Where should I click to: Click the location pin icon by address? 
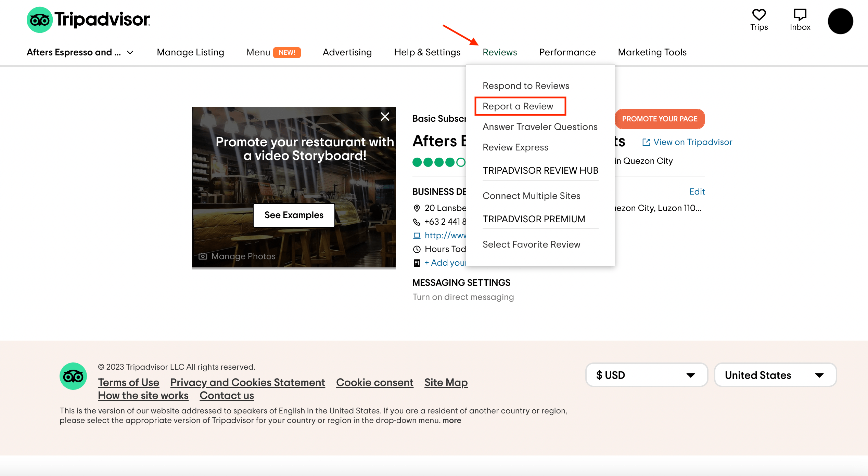[417, 208]
